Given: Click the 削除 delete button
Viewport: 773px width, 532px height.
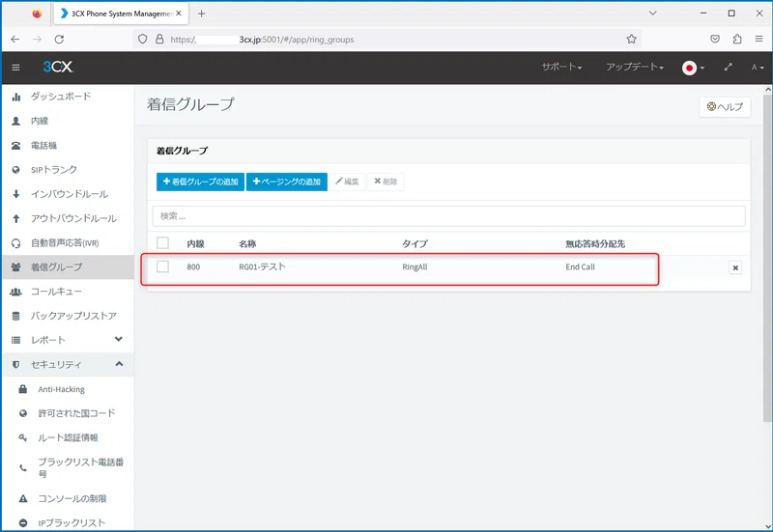Looking at the screenshot, I should [386, 182].
